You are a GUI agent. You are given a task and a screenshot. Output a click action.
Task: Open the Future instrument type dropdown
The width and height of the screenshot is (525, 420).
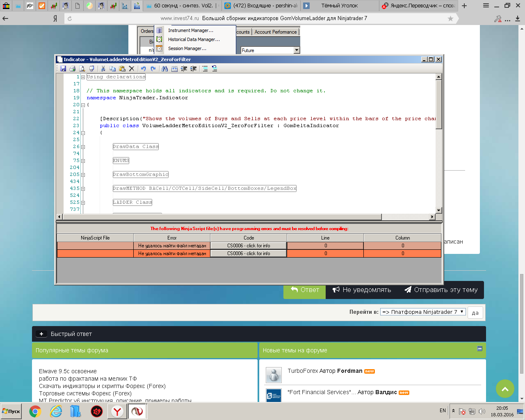(297, 50)
